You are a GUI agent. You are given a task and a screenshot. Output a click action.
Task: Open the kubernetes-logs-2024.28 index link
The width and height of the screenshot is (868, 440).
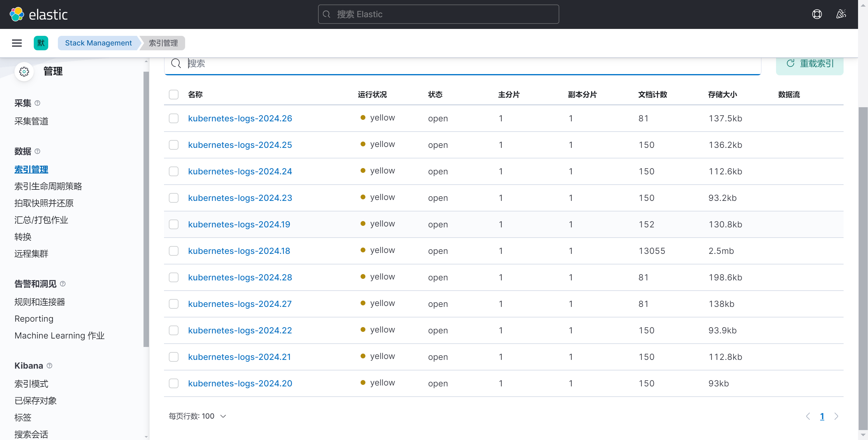[240, 277]
